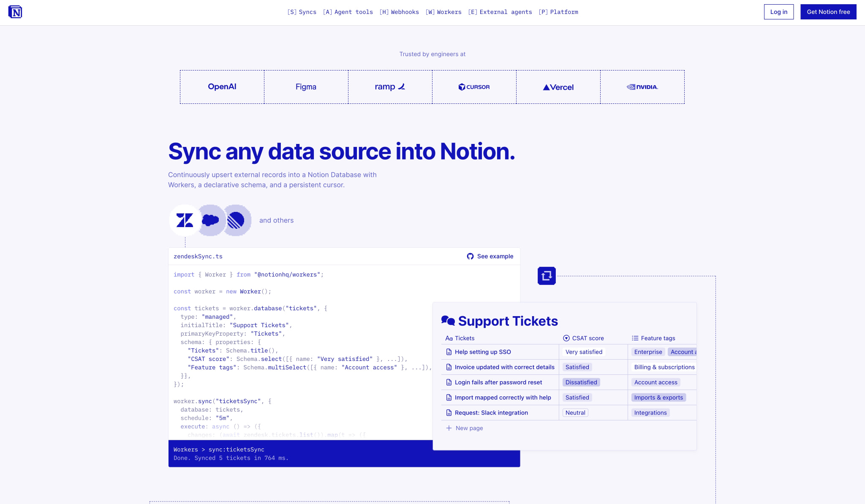Click the "Done. Synced 5 tickets" terminal line
Image resolution: width=865 pixels, height=504 pixels.
pos(231,458)
